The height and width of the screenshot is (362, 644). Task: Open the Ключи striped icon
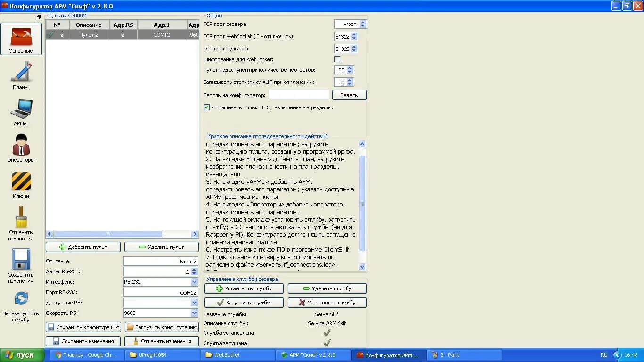point(21,181)
